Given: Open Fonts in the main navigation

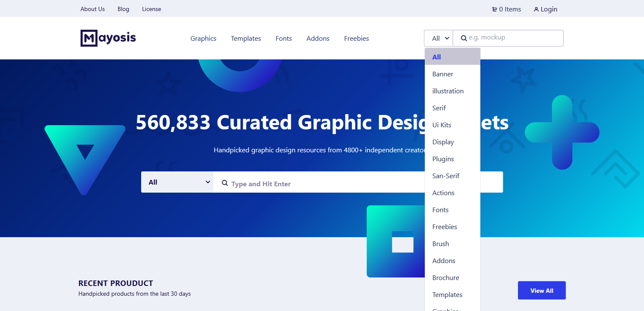Looking at the screenshot, I should click(x=284, y=39).
